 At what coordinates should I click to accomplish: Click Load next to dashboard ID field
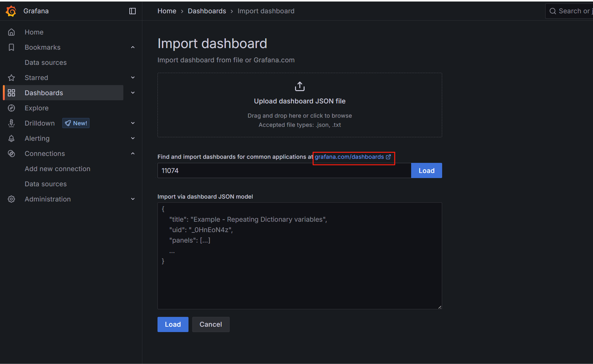coord(426,170)
